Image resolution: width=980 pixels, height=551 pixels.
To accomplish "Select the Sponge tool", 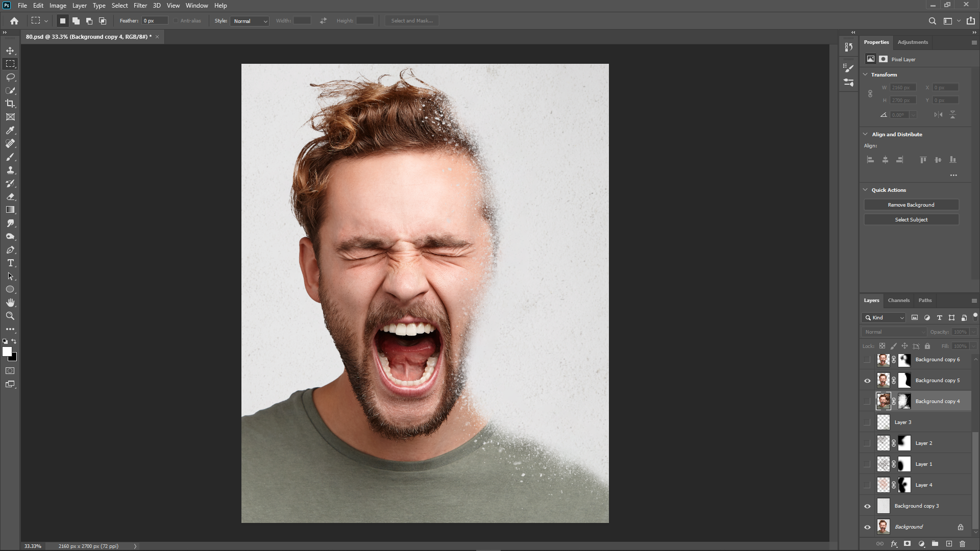I will (x=10, y=237).
